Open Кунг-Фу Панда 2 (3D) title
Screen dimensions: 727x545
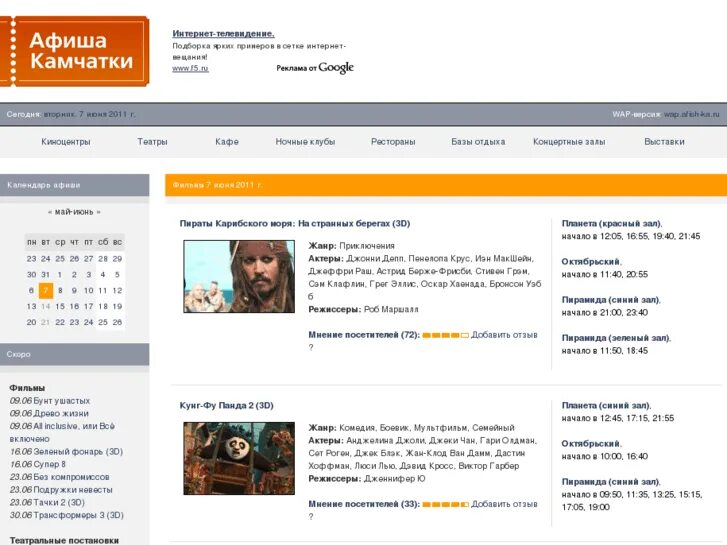point(227,405)
